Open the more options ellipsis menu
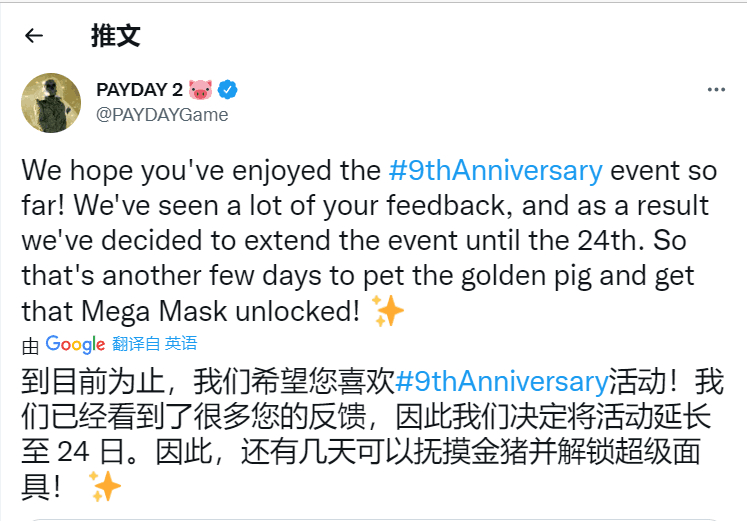The image size is (747, 521). (x=716, y=90)
